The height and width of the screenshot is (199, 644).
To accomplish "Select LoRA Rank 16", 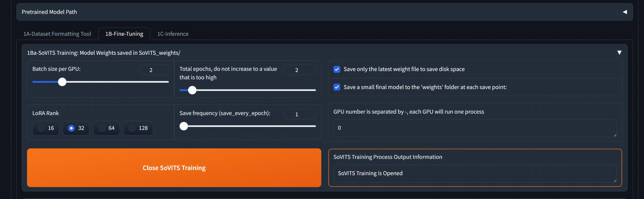I will (x=41, y=128).
